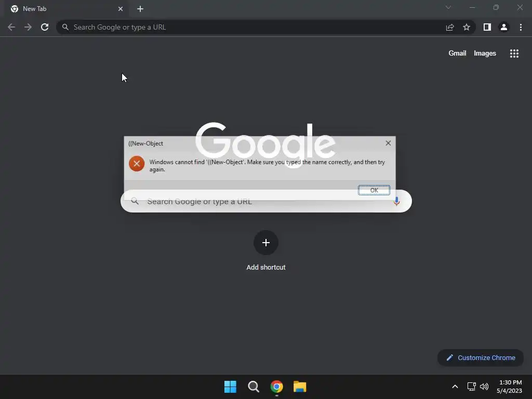This screenshot has width=532, height=399.
Task: Open a new tab with the plus button
Action: click(140, 9)
